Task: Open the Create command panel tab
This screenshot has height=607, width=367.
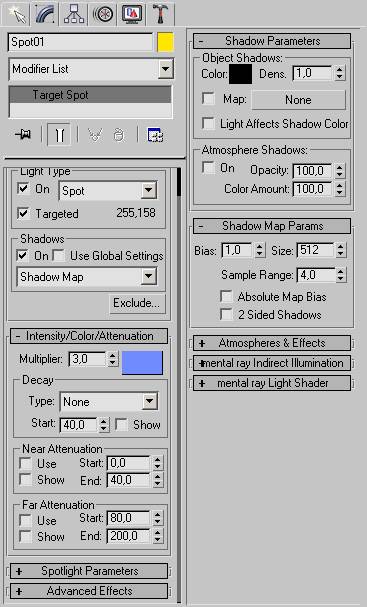Action: 16,13
